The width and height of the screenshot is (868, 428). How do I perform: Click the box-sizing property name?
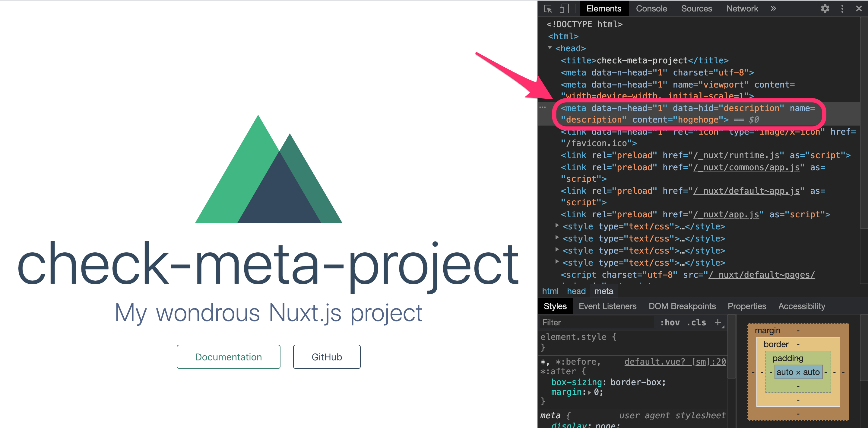(576, 382)
